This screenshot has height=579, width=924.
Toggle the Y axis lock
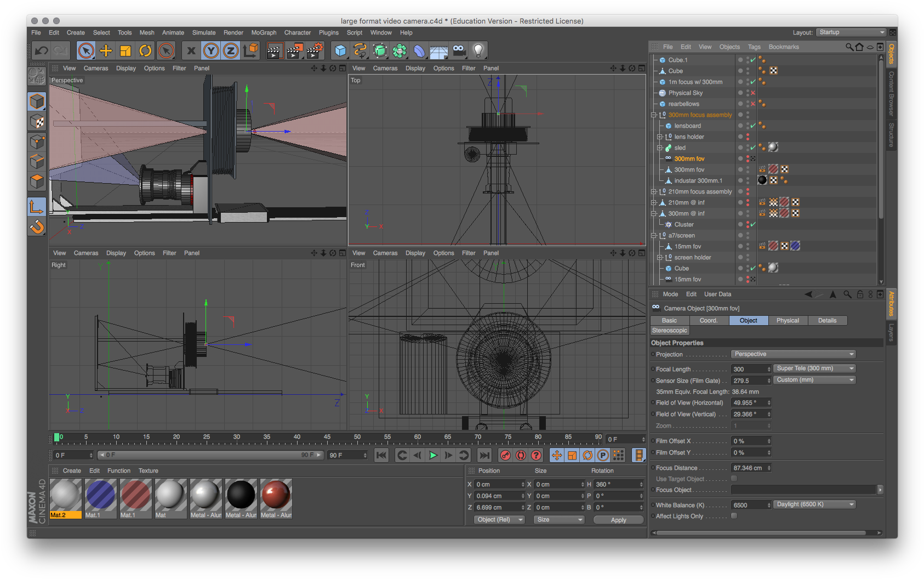(x=211, y=51)
